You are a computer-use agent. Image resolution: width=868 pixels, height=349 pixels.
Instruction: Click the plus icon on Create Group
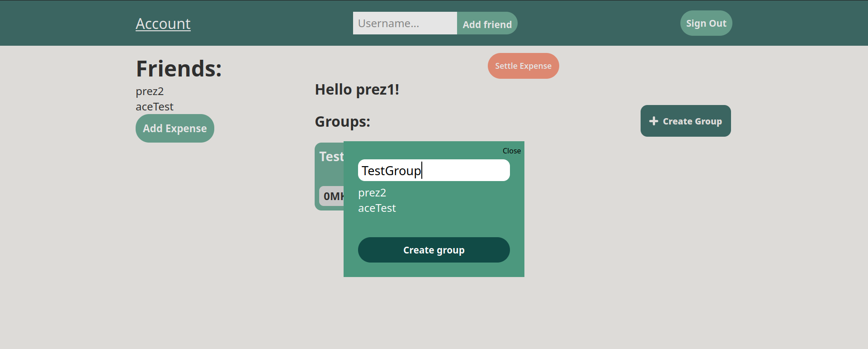point(653,121)
